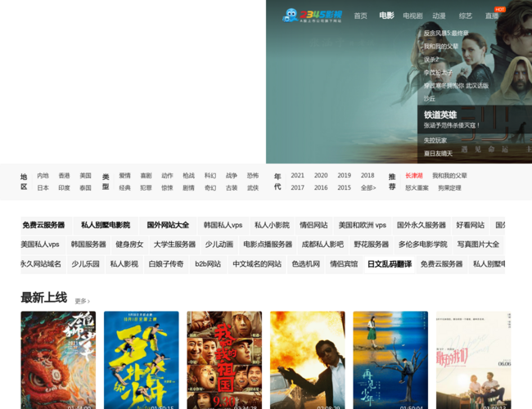Screen dimensions: 532x409
Task: Open the 我和我的祖国 movie poster
Action: point(224,359)
